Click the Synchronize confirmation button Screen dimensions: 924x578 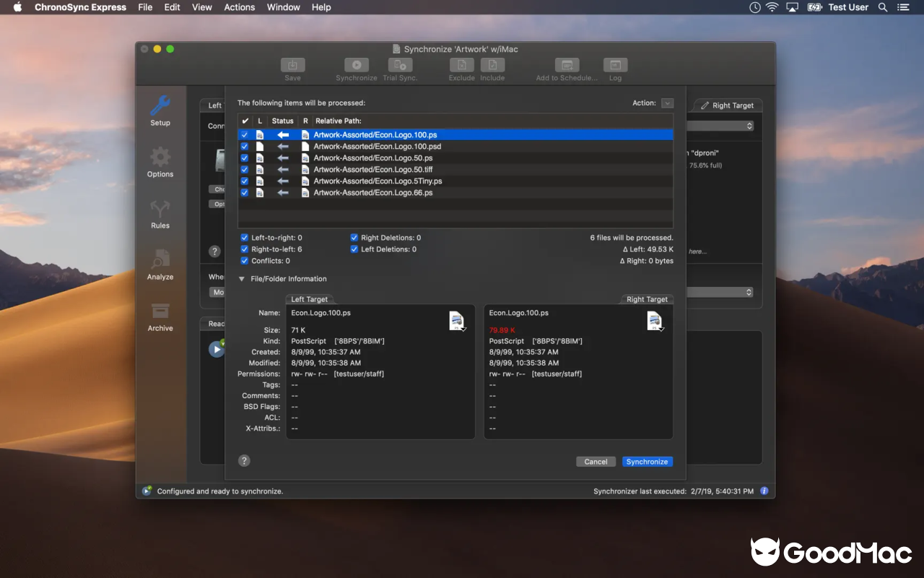tap(647, 461)
